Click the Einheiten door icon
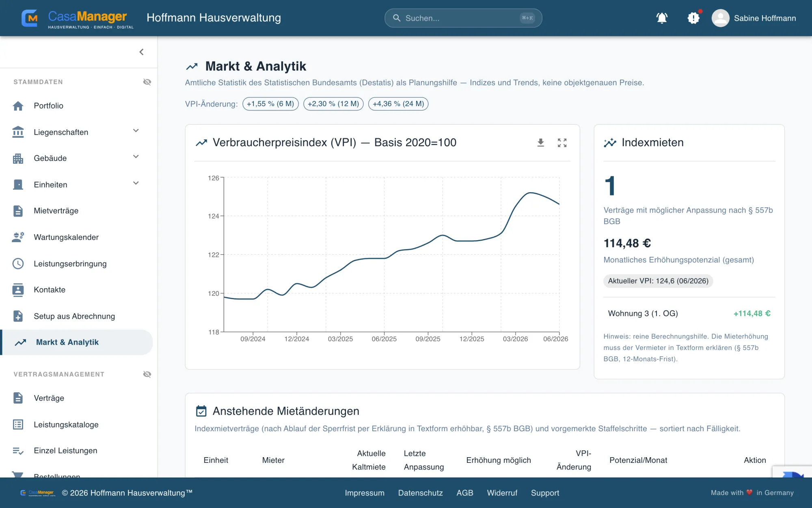The width and height of the screenshot is (812, 508). [x=18, y=185]
